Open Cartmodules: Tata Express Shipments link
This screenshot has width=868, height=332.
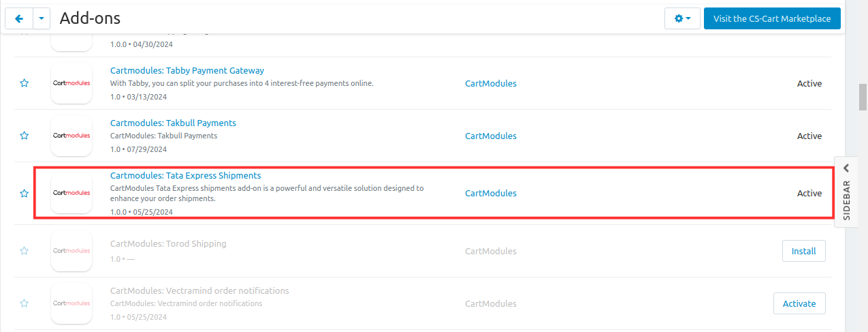tap(185, 175)
